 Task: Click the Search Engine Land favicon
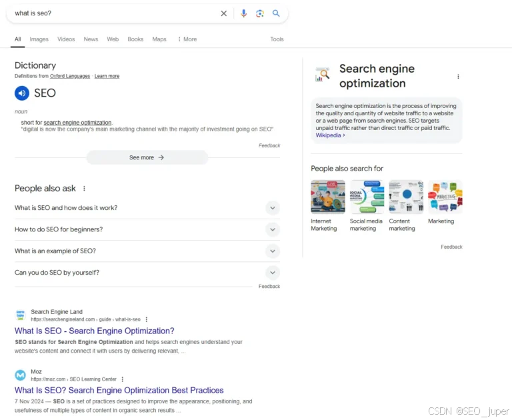21,315
